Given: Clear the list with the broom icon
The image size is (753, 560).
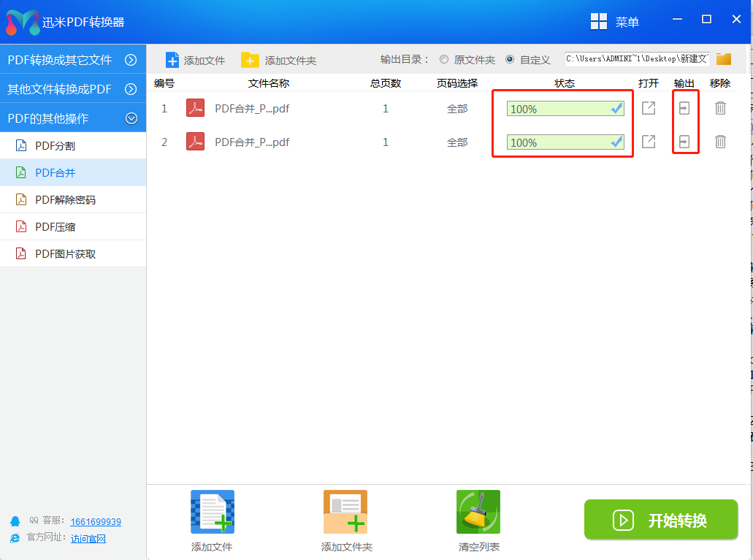Looking at the screenshot, I should (x=478, y=512).
